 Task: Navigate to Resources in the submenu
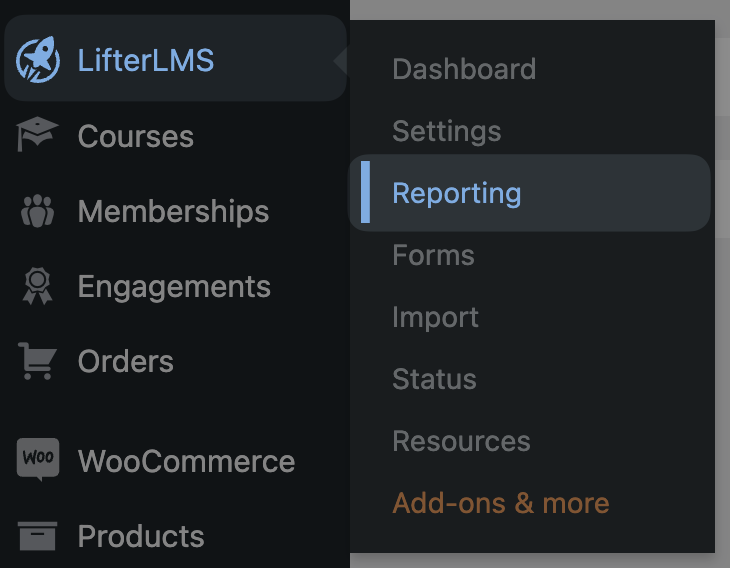click(x=461, y=441)
